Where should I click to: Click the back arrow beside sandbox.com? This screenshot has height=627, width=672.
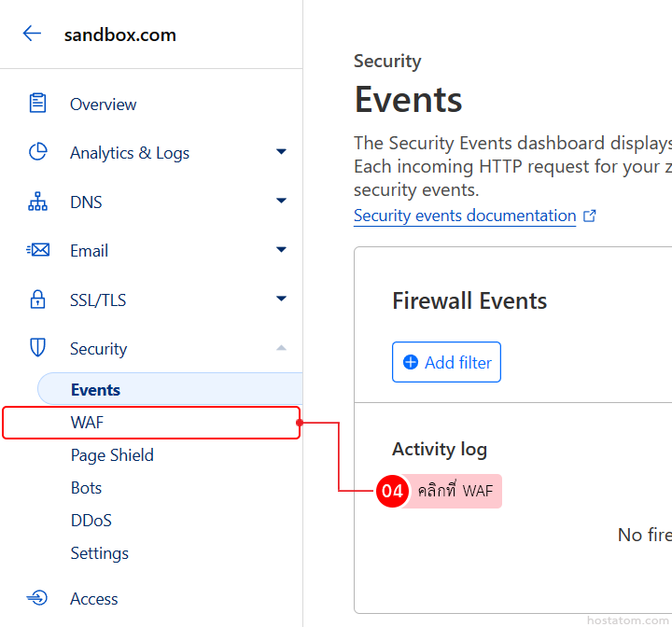click(32, 35)
